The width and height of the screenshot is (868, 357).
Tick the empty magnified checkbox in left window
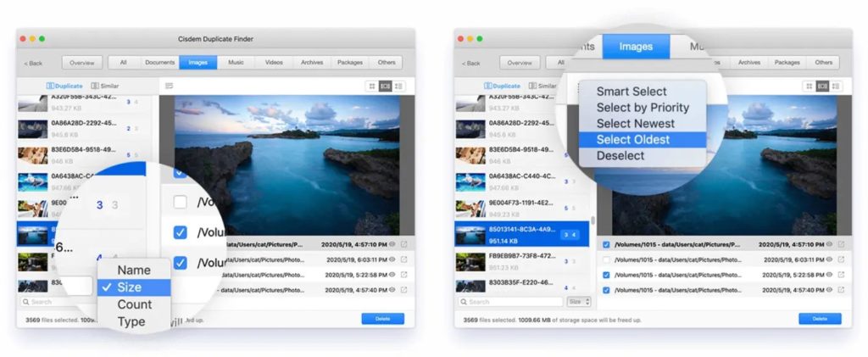(180, 202)
